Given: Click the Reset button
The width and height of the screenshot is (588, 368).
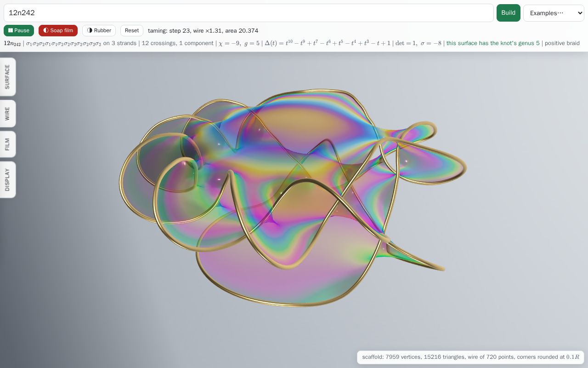Looking at the screenshot, I should point(132,30).
